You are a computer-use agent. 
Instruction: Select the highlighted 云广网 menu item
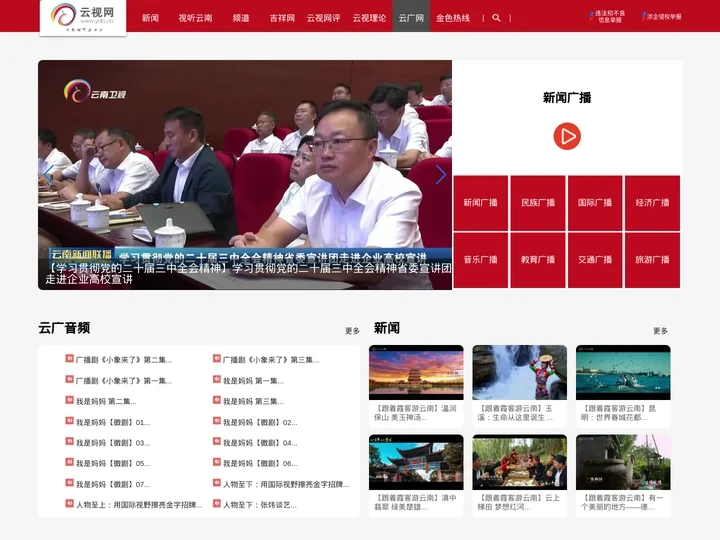pyautogui.click(x=411, y=17)
